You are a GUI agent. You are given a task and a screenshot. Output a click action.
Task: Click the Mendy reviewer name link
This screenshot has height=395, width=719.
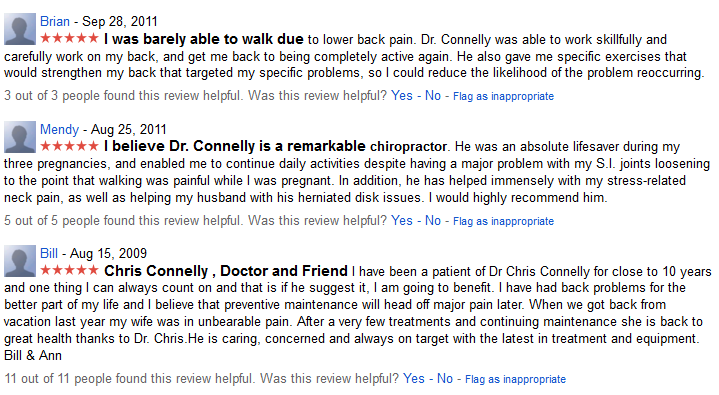59,129
